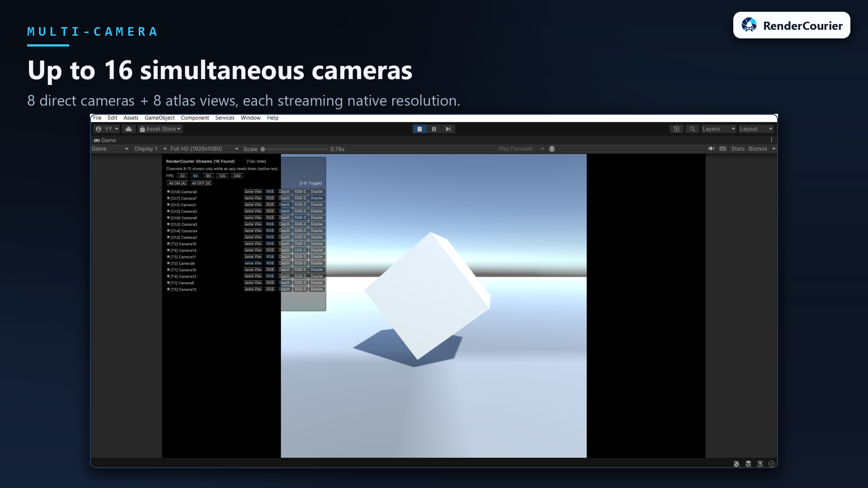
Task: Toggle the Camera13 stream checkbox
Action: click(168, 289)
